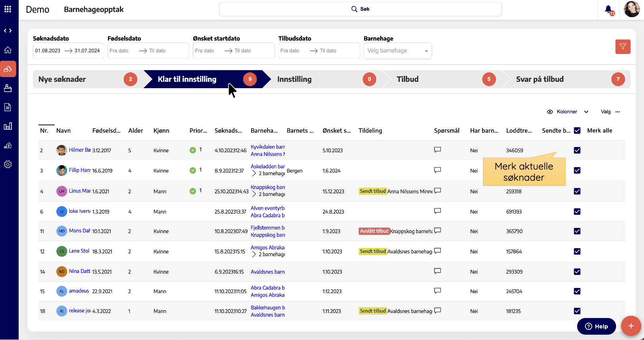Open the highlighted kindergarten admission sidebar icon

(x=8, y=69)
